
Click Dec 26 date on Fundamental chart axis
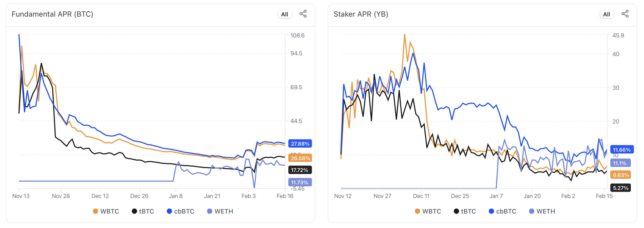click(139, 196)
